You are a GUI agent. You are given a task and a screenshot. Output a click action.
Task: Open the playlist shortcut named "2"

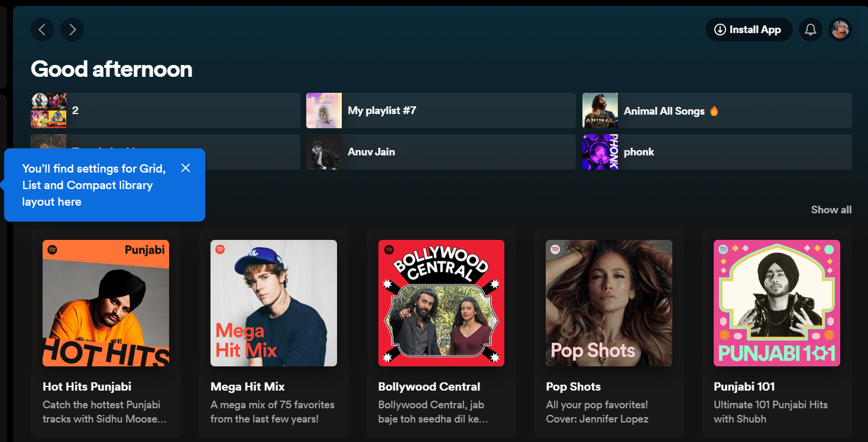click(166, 110)
